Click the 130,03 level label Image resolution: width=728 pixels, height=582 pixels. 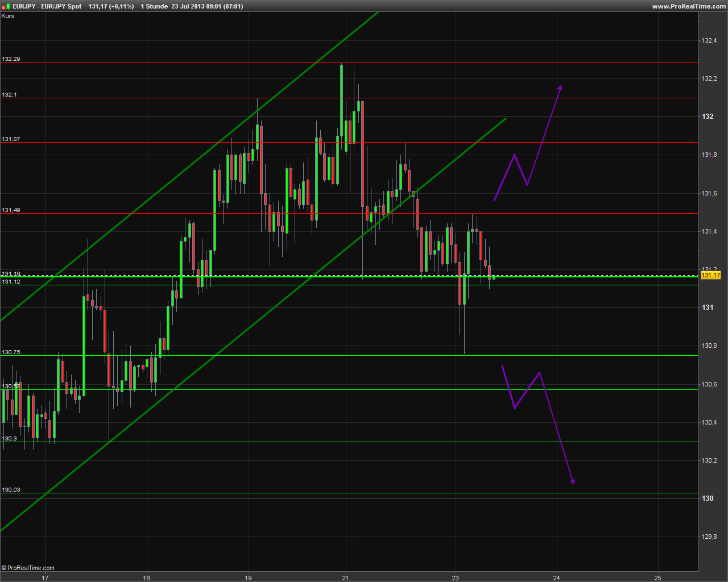point(11,489)
